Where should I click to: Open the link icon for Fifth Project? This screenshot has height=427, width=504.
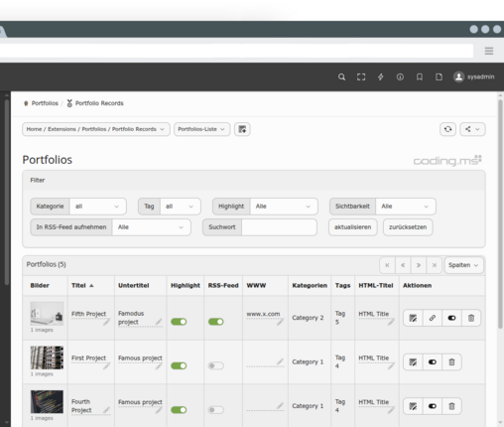(433, 318)
